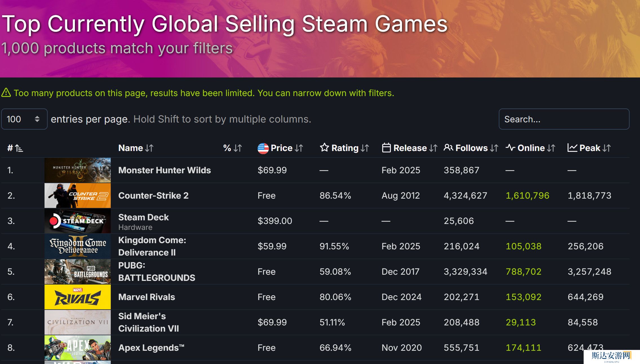Click the people icon beside Follows
This screenshot has width=640, height=364.
point(448,148)
